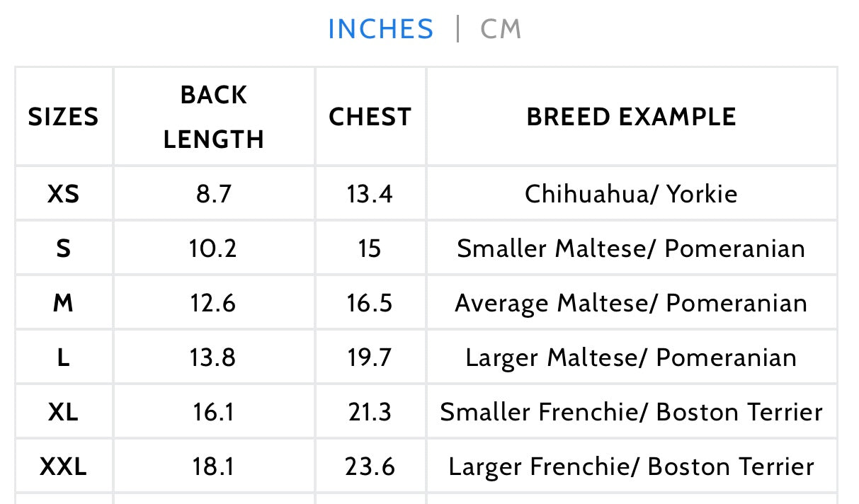The image size is (859, 504).
Task: Click the BREED EXAMPLE column header
Action: [x=631, y=117]
